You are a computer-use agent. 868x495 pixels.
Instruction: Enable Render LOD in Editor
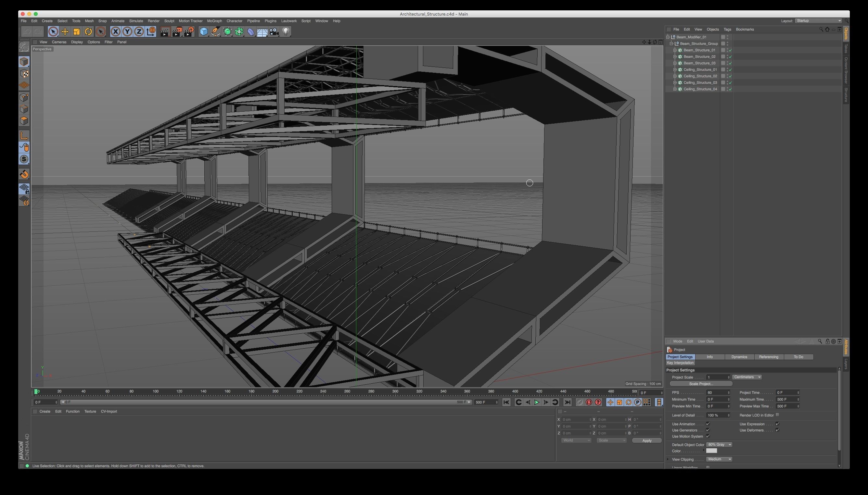[777, 415]
